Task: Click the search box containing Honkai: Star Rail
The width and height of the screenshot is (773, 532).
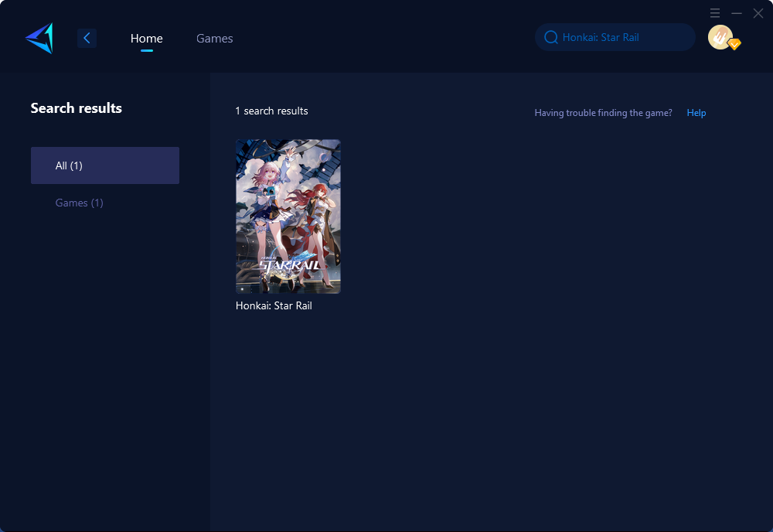Action: pyautogui.click(x=615, y=37)
